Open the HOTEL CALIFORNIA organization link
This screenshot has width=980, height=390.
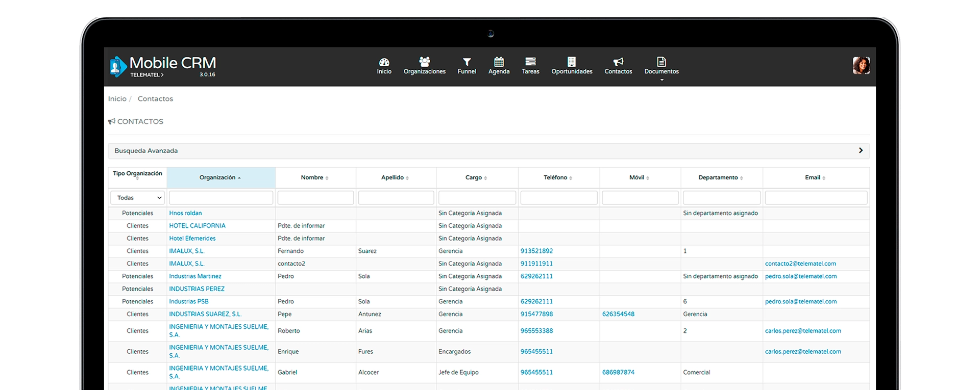point(197,226)
